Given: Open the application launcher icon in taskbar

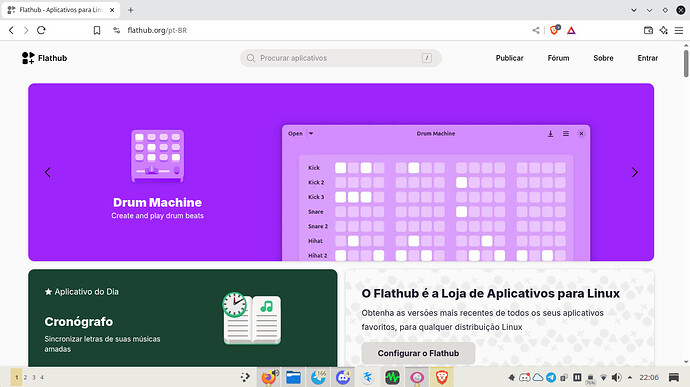Looking at the screenshot, I should pos(245,377).
